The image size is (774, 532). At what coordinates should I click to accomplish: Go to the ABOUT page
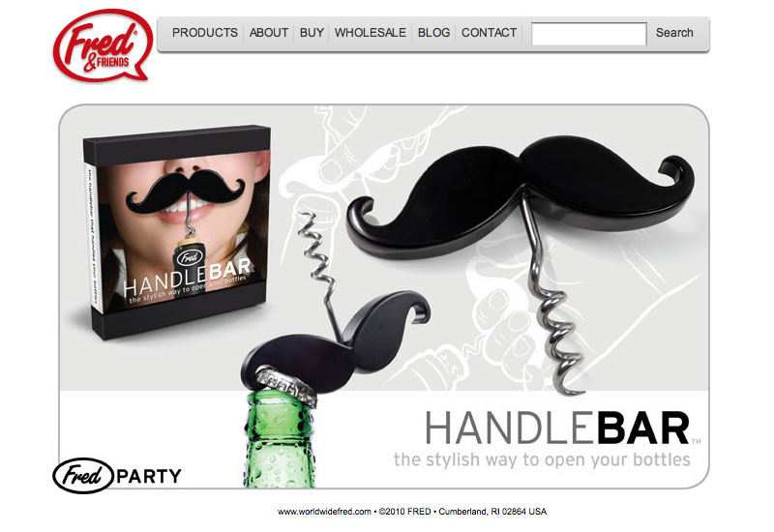(x=269, y=33)
